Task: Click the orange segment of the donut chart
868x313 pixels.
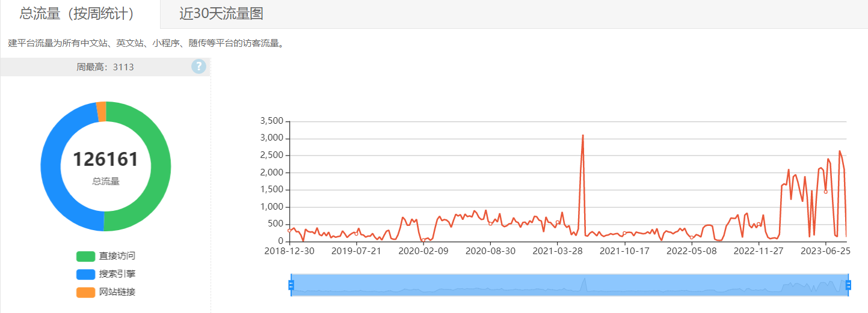Action: coord(101,112)
